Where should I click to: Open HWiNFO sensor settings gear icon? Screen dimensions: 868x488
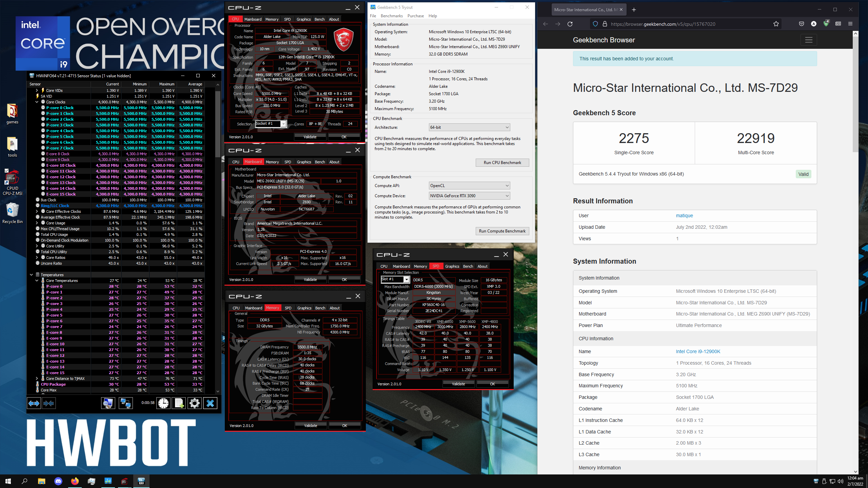[x=195, y=403]
